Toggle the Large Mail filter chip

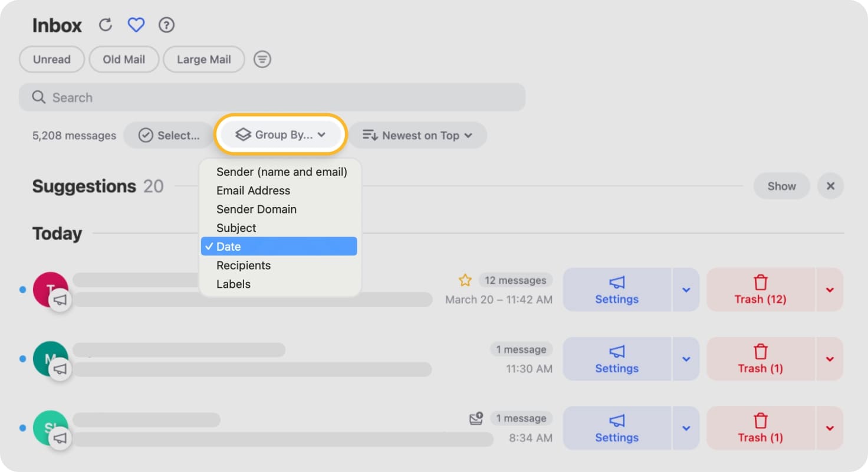coord(204,59)
